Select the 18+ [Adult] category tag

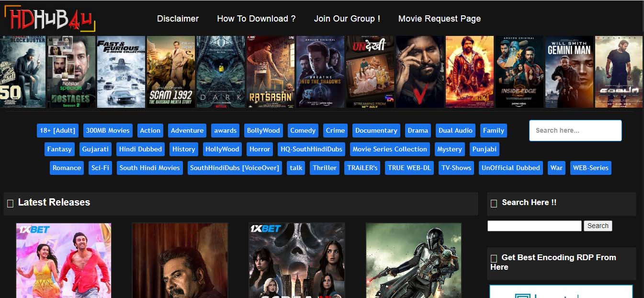pos(57,130)
